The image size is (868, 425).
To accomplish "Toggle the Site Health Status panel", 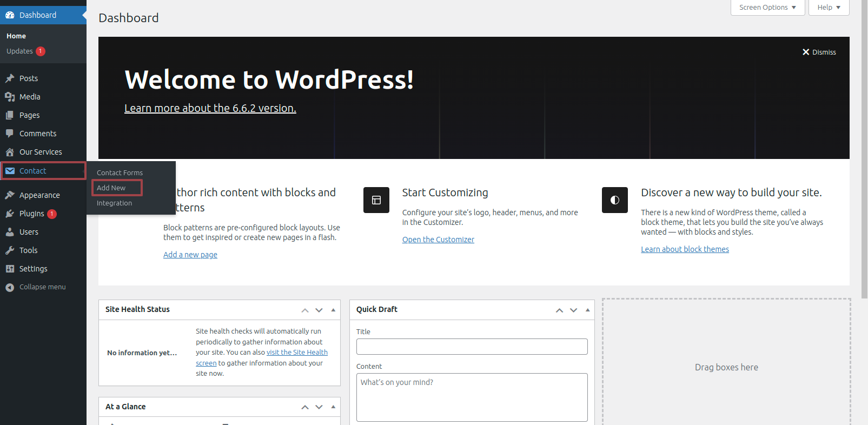I will pyautogui.click(x=333, y=310).
